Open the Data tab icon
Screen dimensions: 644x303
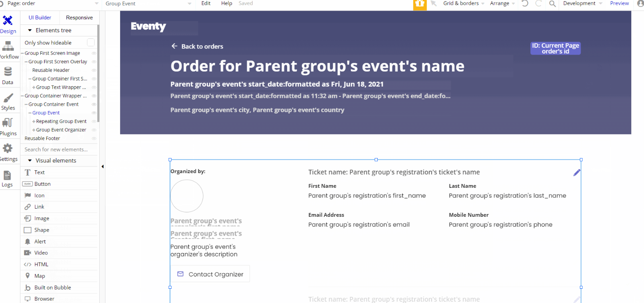8,72
